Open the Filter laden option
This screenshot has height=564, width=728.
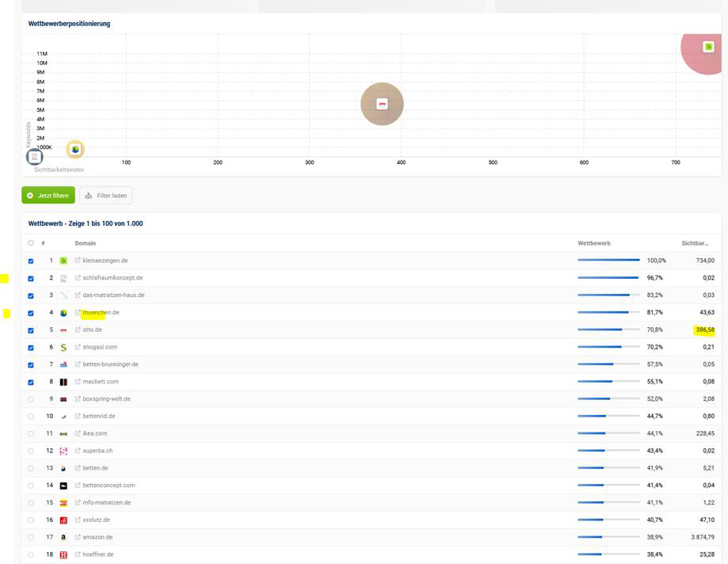pos(105,195)
